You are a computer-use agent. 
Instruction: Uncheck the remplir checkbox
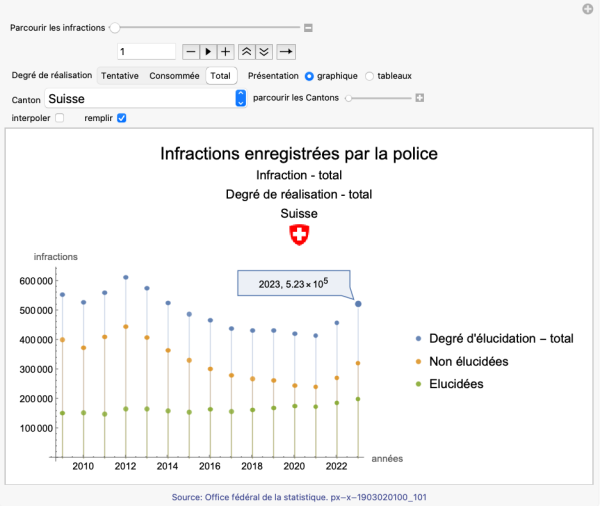(x=121, y=118)
